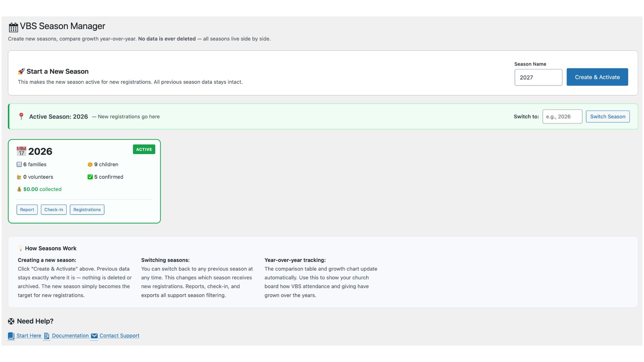Open the Report for season 2026
This screenshot has width=644, height=362.
[27, 209]
